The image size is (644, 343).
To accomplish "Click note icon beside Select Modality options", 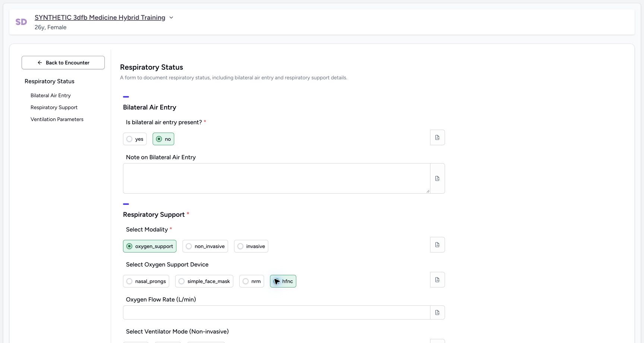I will [437, 245].
